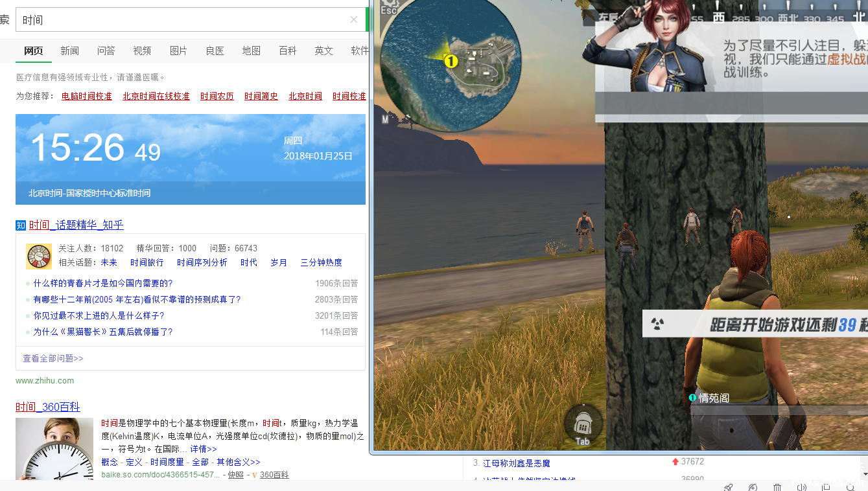Switch to the 网页 tab
The image size is (868, 491).
pos(33,51)
